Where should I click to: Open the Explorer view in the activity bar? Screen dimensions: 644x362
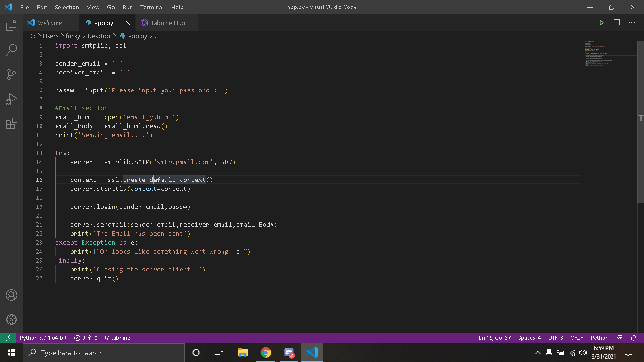click(x=11, y=25)
